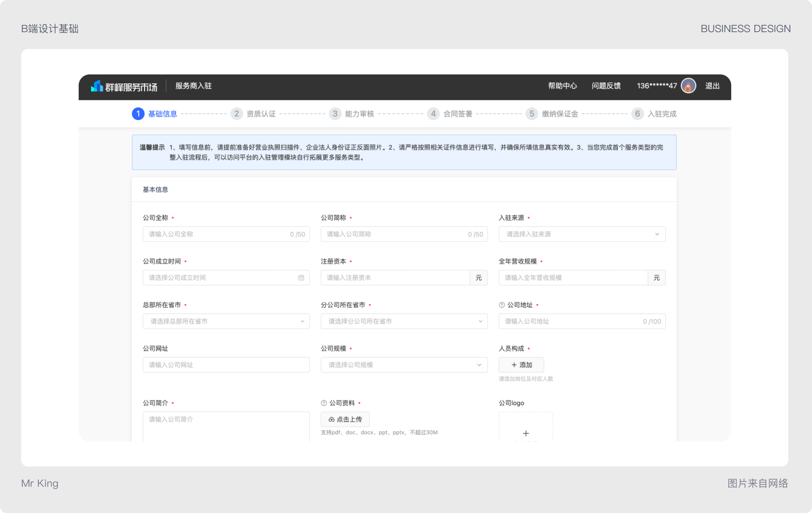
Task: Open the 公司规模 dropdown
Action: click(404, 365)
